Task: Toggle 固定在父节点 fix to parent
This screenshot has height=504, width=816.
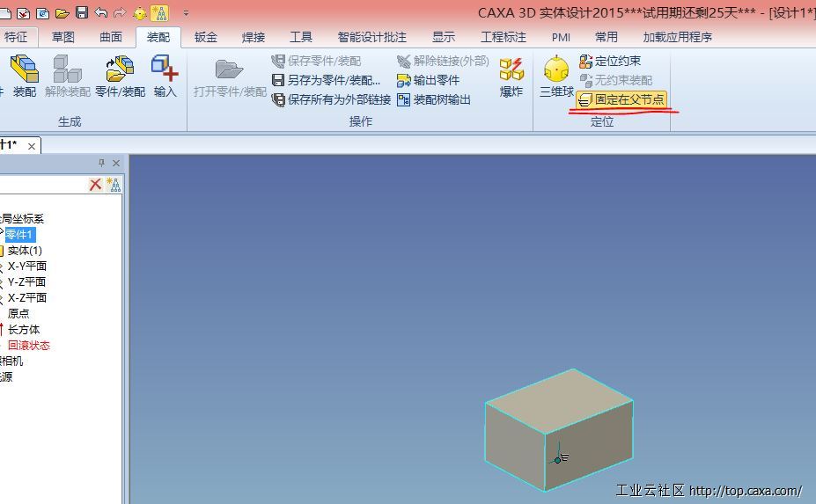Action: point(621,99)
